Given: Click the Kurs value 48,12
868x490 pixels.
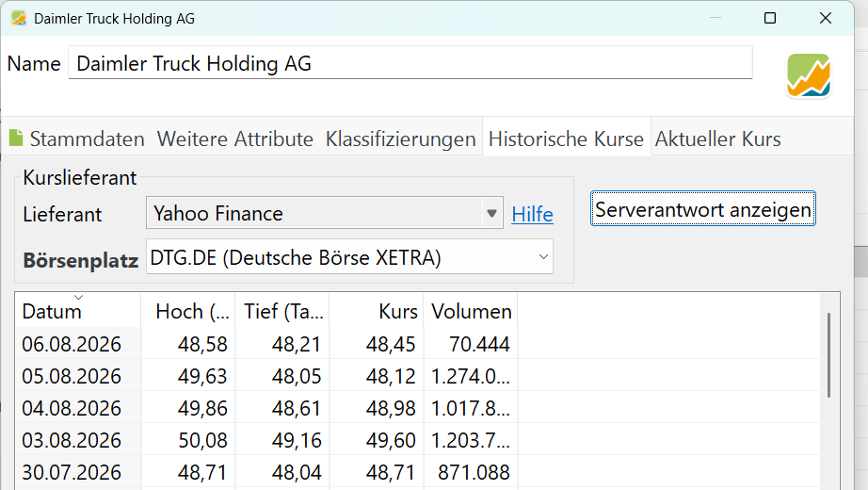Looking at the screenshot, I should 391,376.
